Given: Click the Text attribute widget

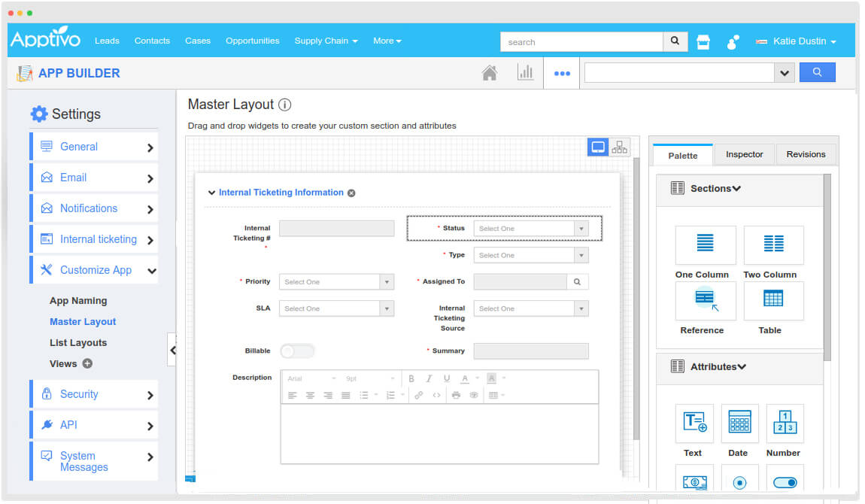Looking at the screenshot, I should 694,423.
